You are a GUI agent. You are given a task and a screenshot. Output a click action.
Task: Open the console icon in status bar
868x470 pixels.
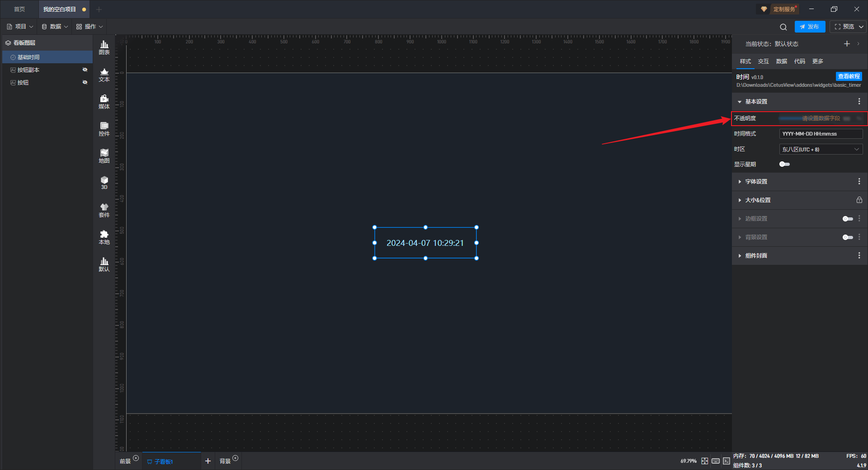pyautogui.click(x=726, y=461)
